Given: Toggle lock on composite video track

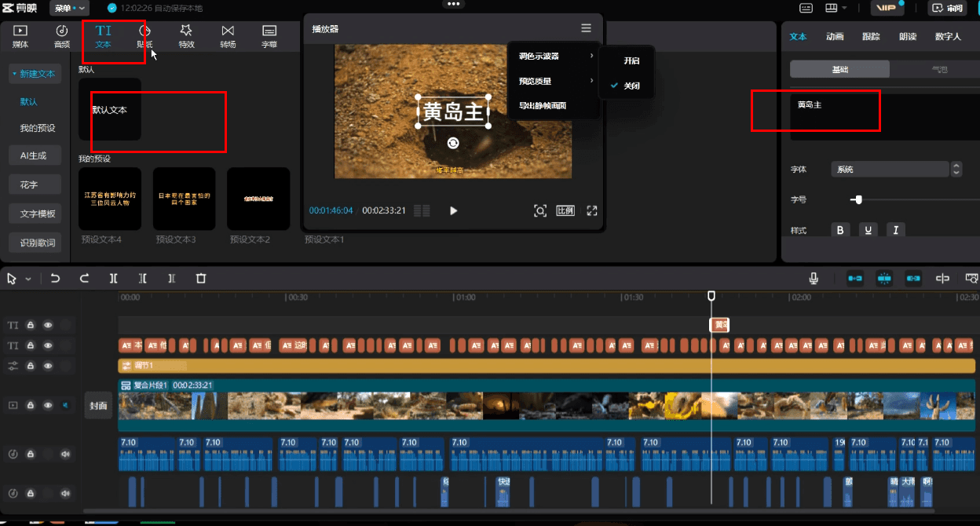Looking at the screenshot, I should click(31, 405).
